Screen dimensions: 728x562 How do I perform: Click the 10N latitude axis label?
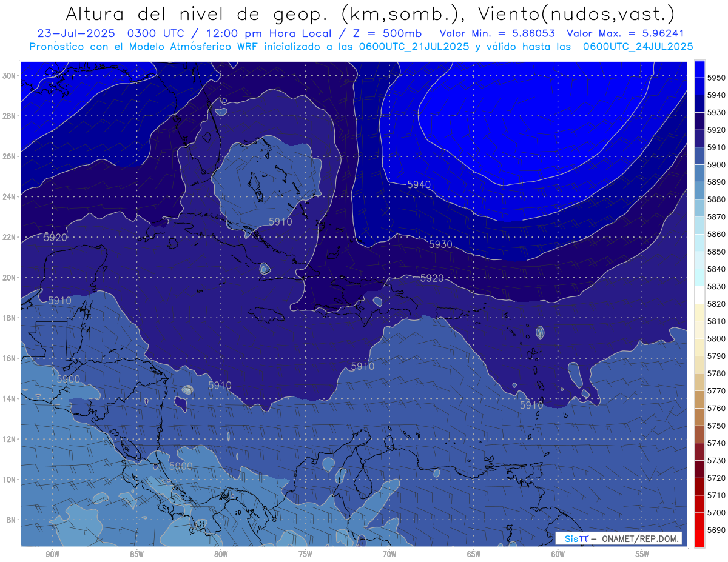[10, 480]
